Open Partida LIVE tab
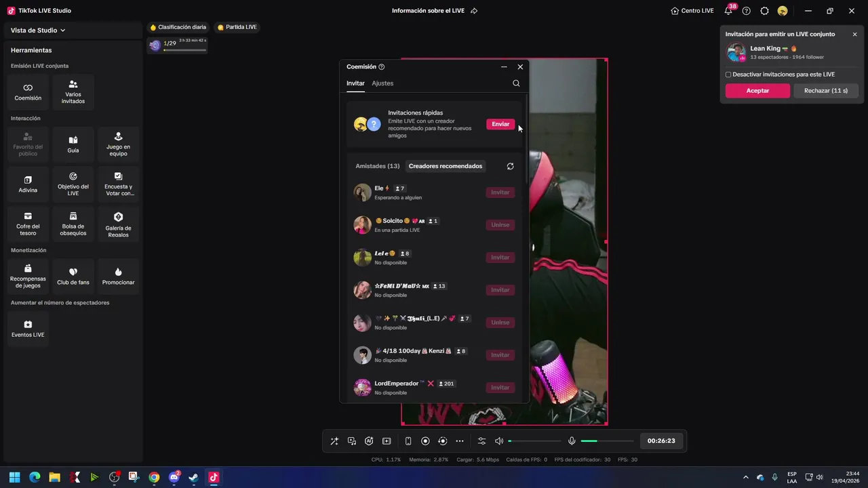This screenshot has width=868, height=488. [x=237, y=27]
